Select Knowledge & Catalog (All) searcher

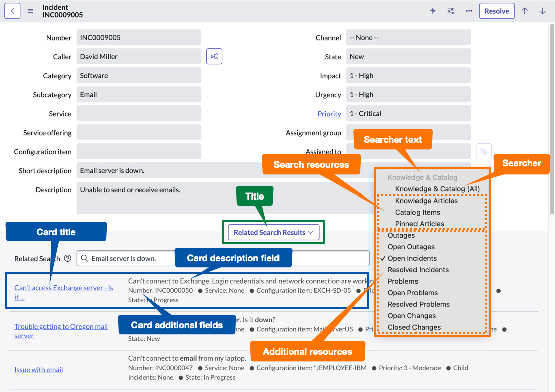[x=438, y=189]
